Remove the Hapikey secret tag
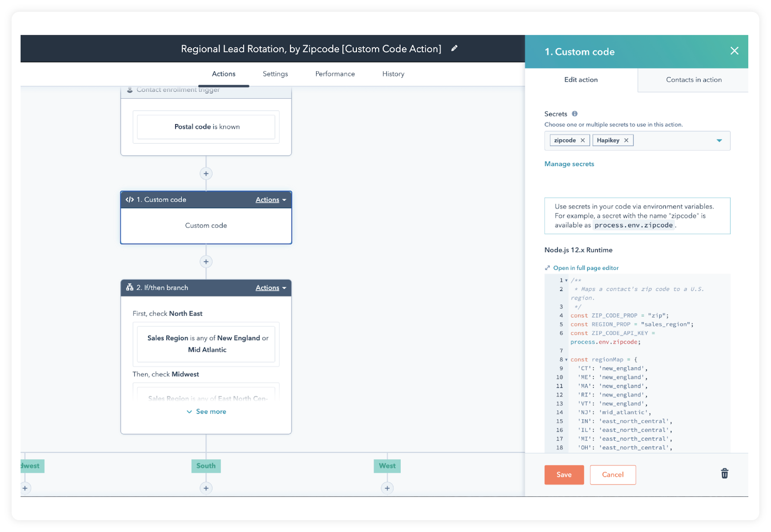Viewport: 771px width, 532px height. pos(626,140)
